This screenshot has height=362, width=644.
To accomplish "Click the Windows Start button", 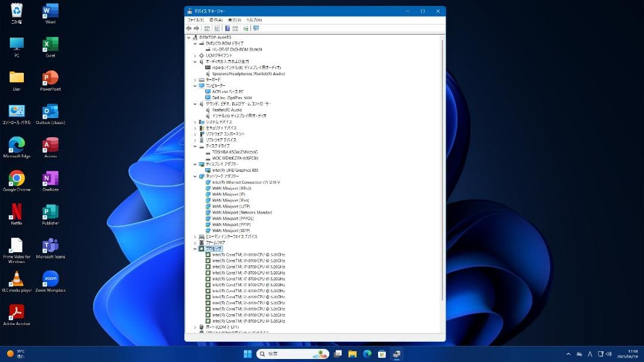I will [x=249, y=353].
